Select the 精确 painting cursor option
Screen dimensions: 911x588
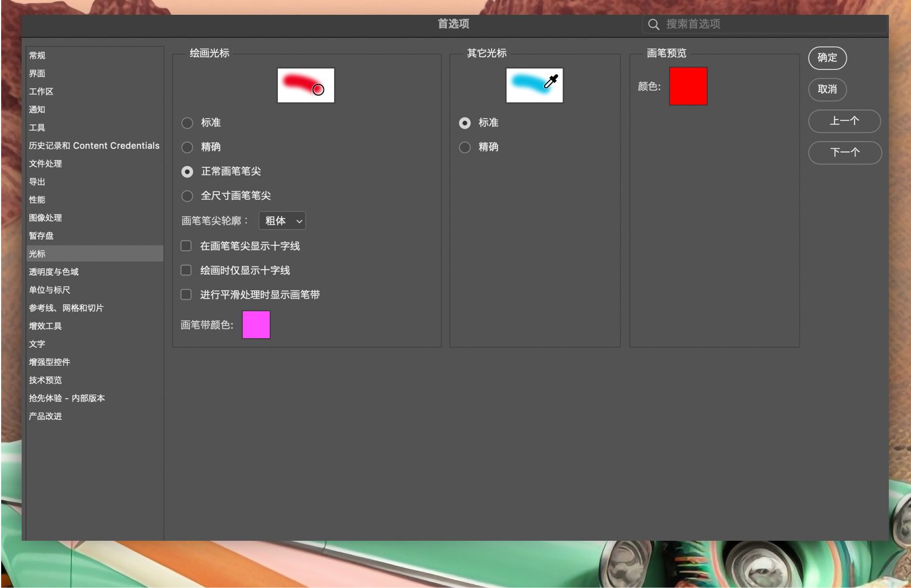(x=187, y=147)
